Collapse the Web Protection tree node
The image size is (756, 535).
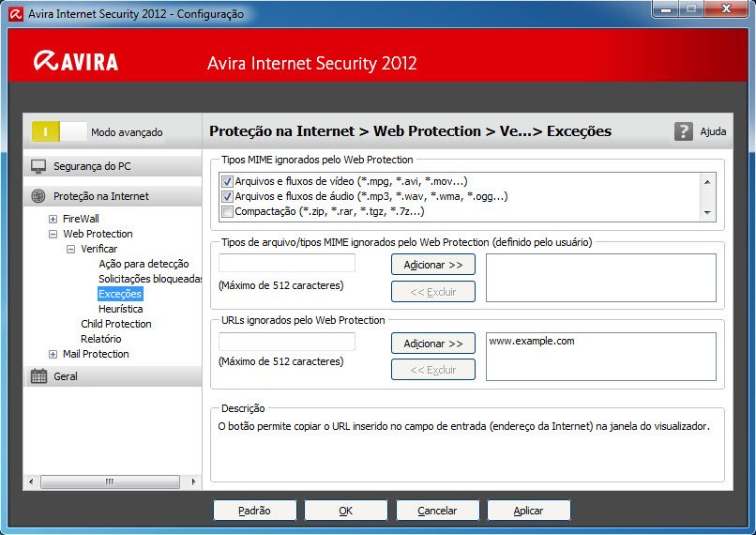[53, 234]
